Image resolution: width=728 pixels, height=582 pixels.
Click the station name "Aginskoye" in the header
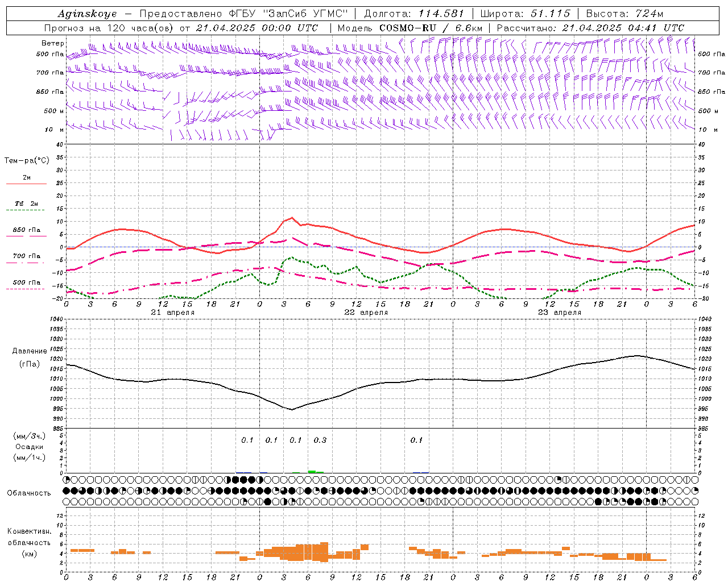click(x=87, y=14)
